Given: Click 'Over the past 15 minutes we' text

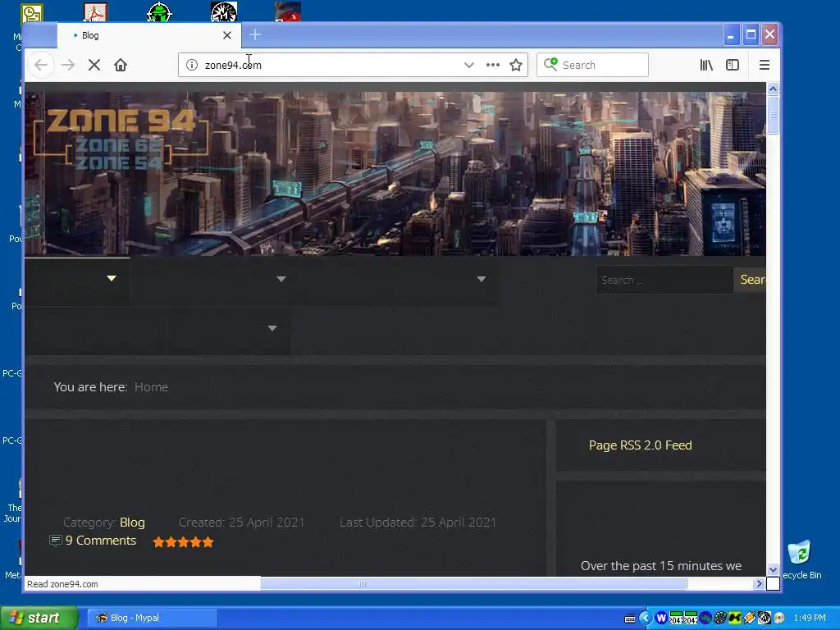Looking at the screenshot, I should 661,566.
